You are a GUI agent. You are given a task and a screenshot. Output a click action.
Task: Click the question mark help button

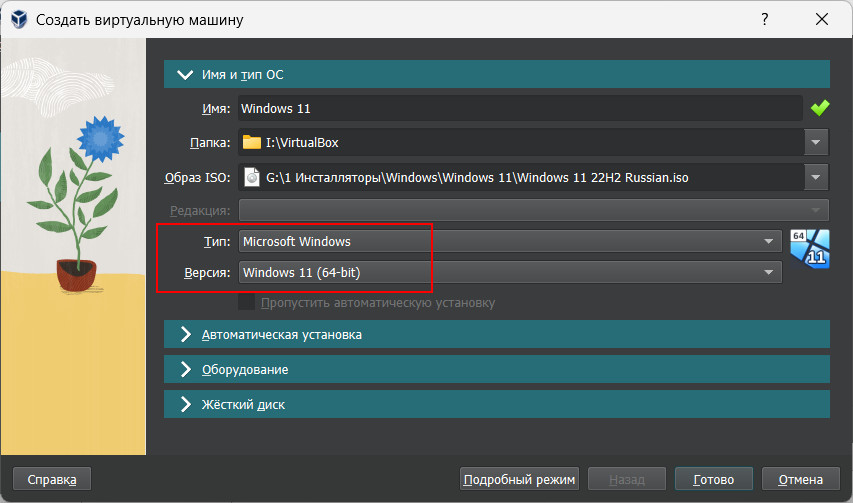coord(764,20)
